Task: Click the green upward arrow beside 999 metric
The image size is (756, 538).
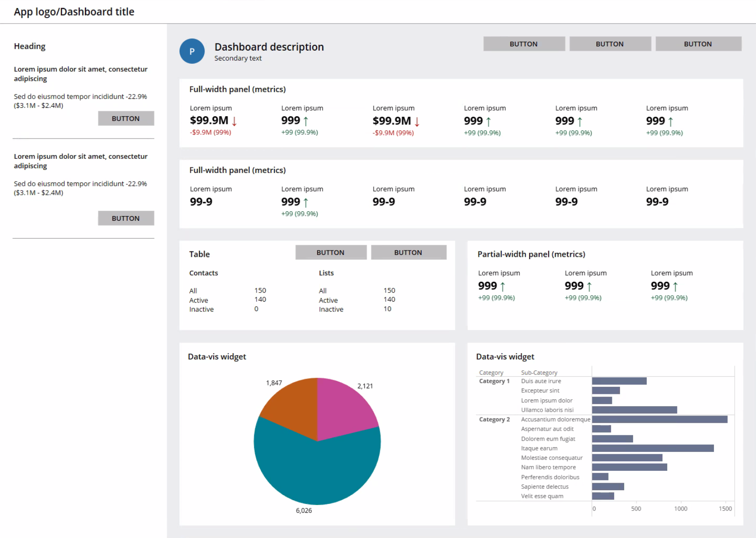Action: 307,121
